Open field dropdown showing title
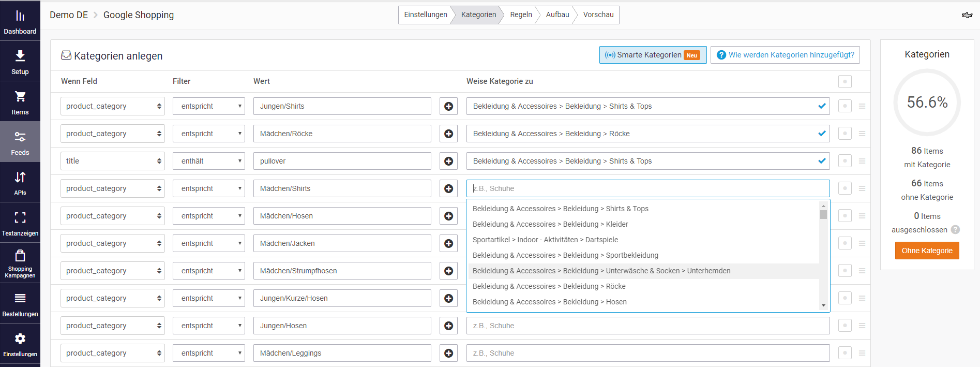 click(x=113, y=161)
